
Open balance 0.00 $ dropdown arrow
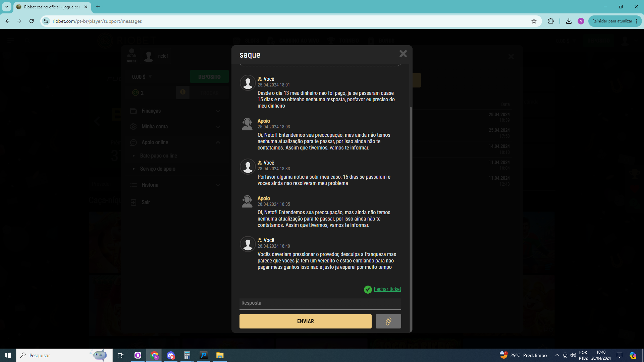(150, 77)
